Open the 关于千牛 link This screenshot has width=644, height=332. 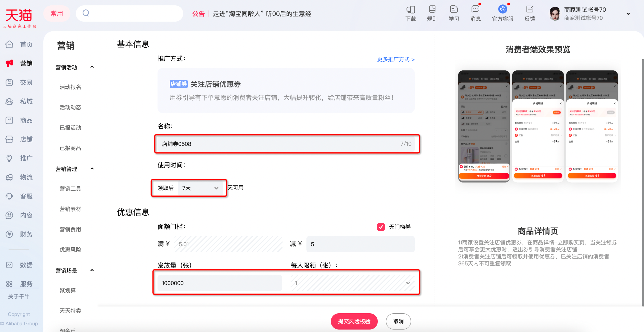19,296
